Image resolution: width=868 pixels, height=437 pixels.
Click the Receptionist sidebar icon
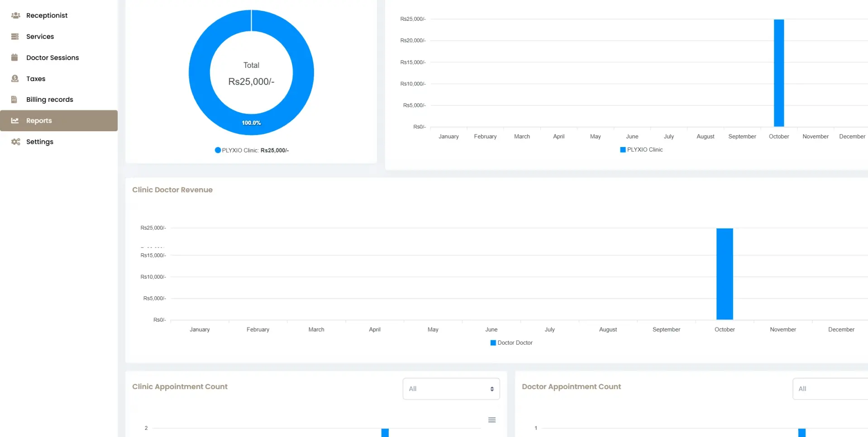[x=15, y=15]
